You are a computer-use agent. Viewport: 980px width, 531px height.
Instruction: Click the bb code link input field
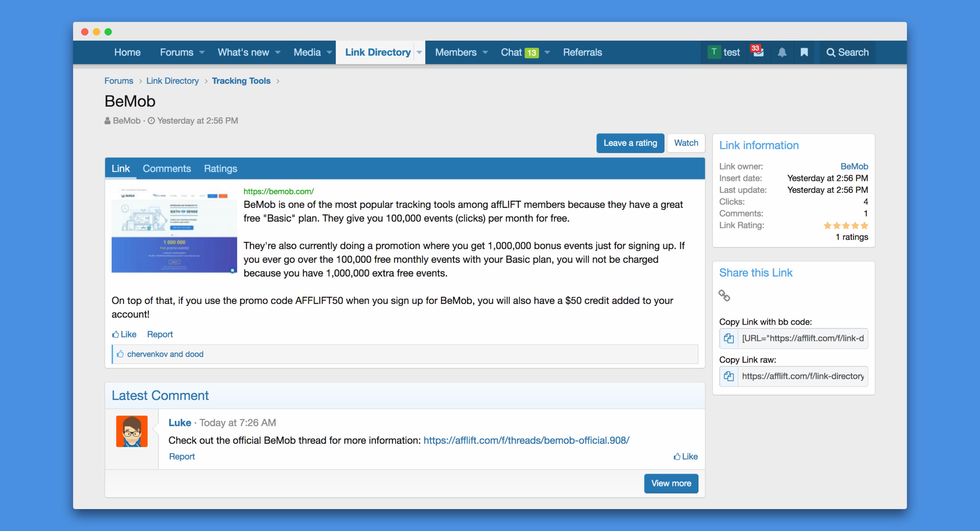803,338
